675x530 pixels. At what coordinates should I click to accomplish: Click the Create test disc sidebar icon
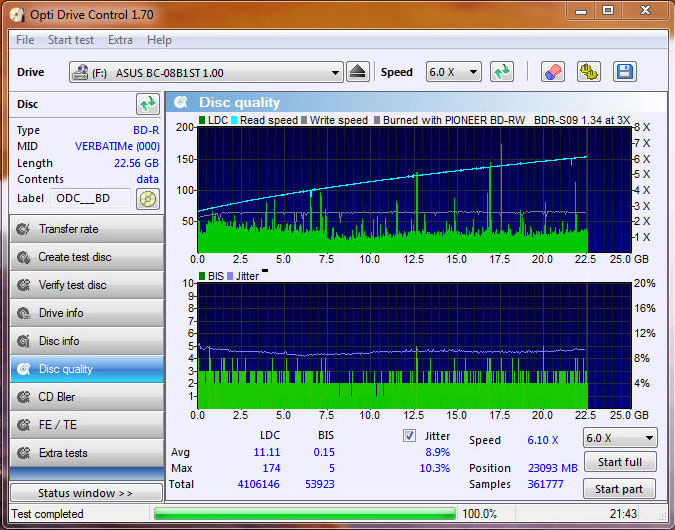[23, 257]
